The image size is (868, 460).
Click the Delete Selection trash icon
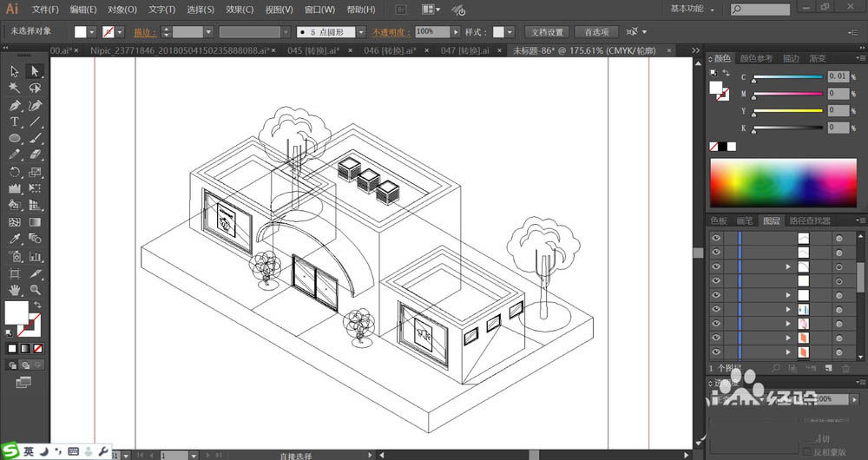coord(845,368)
